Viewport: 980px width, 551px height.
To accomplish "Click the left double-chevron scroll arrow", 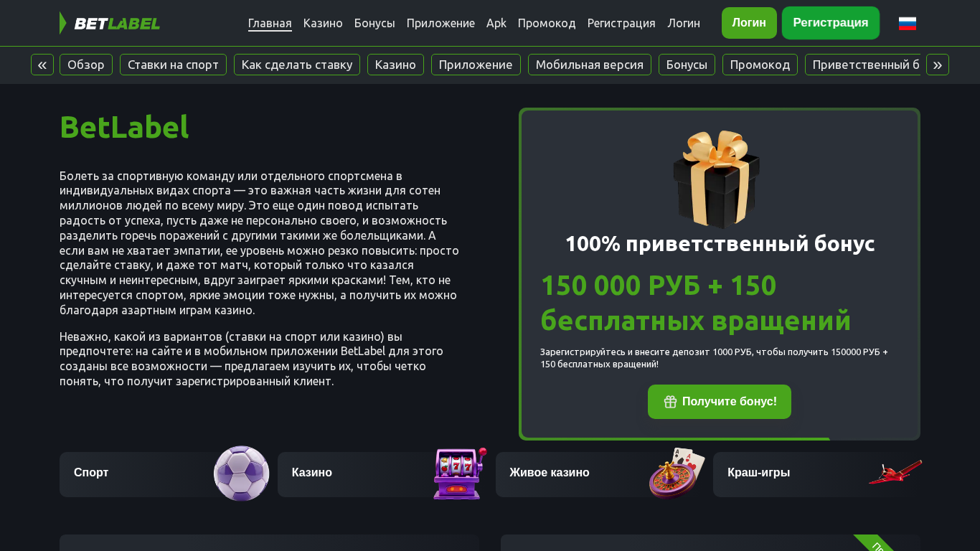I will [42, 65].
